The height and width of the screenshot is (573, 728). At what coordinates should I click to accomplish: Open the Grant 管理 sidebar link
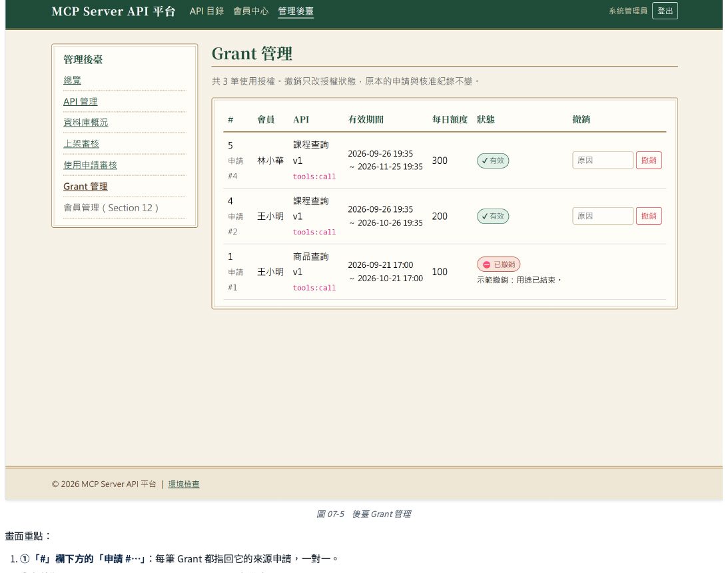pos(85,186)
